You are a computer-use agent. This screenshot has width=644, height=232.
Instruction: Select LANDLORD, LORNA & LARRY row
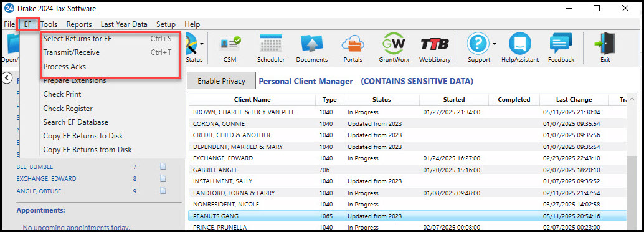(x=407, y=193)
